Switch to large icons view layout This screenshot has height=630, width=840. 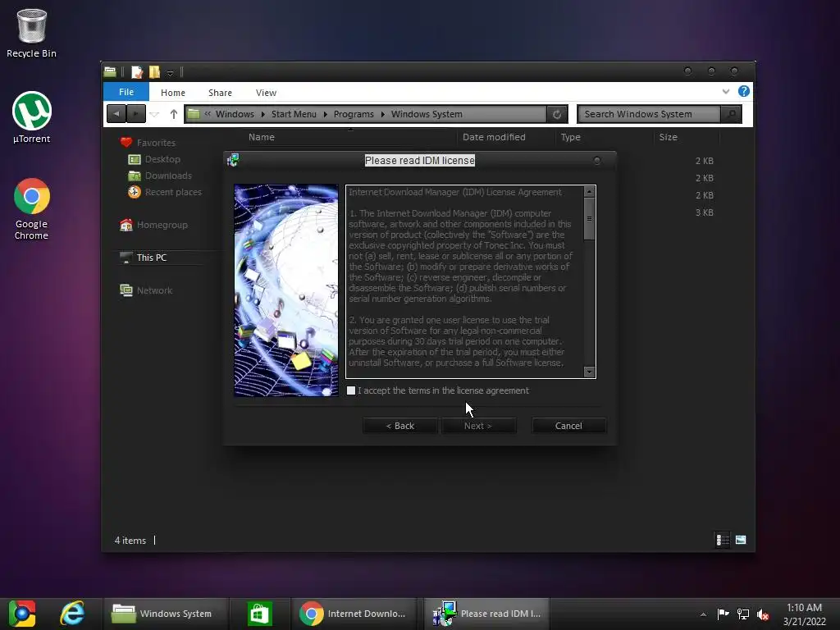click(741, 540)
